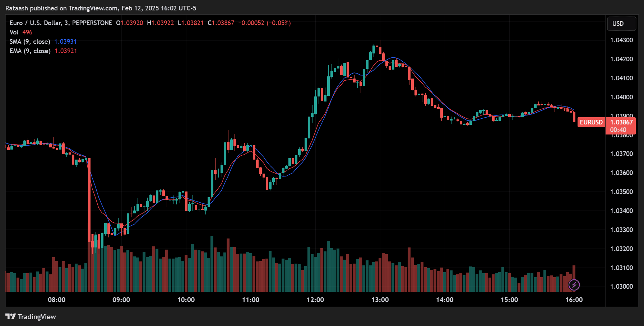Click the purple lightning instant-trade icon
Screen dimensions: 644x326
(574, 285)
